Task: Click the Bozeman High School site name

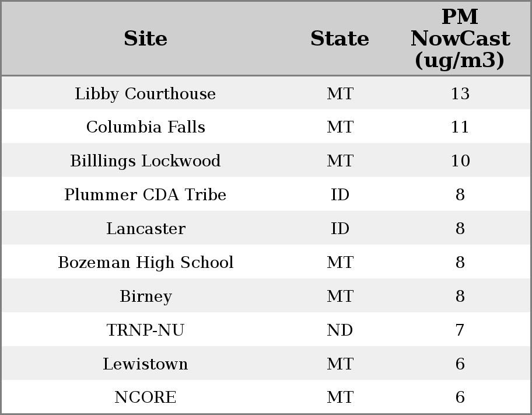Action: tap(145, 263)
